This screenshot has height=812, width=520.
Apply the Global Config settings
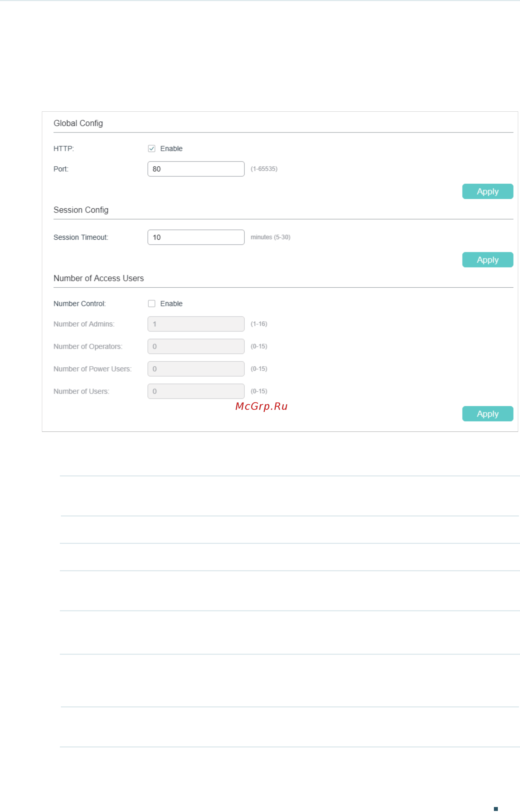[x=488, y=191]
